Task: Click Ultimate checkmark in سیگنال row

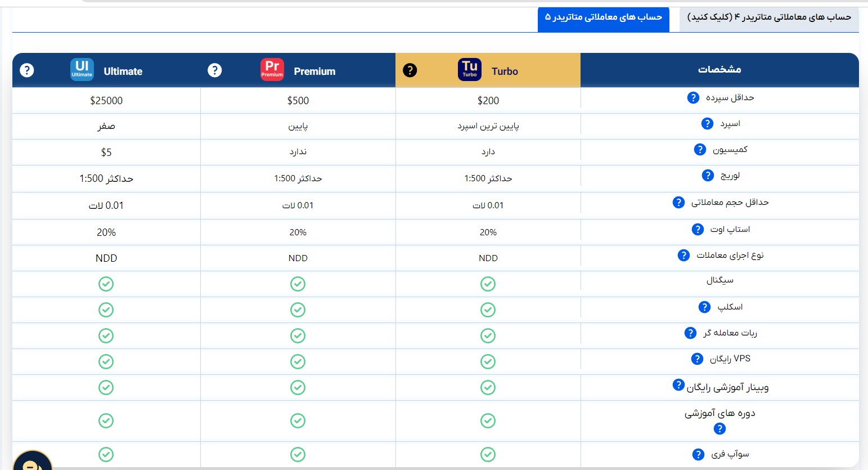Action: 106,284
